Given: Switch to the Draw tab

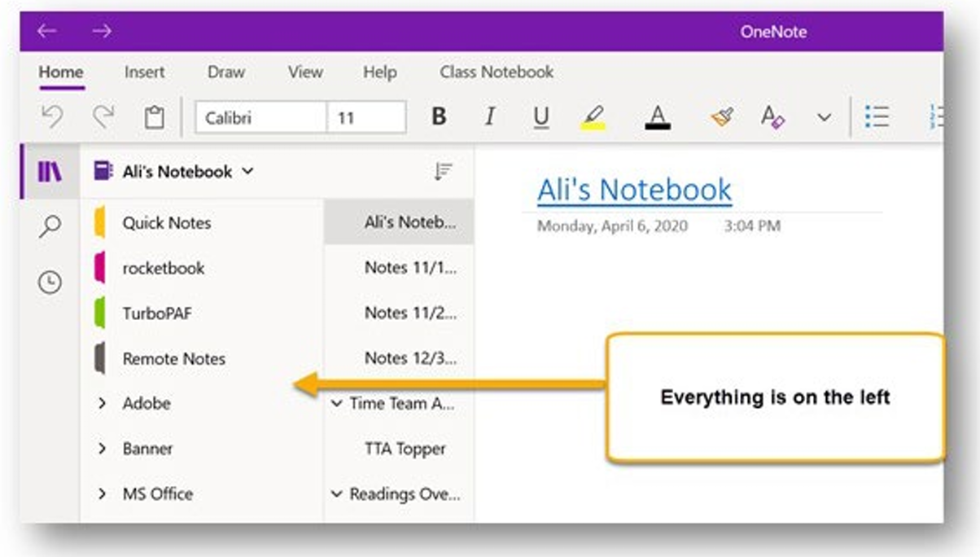Looking at the screenshot, I should pos(225,72).
